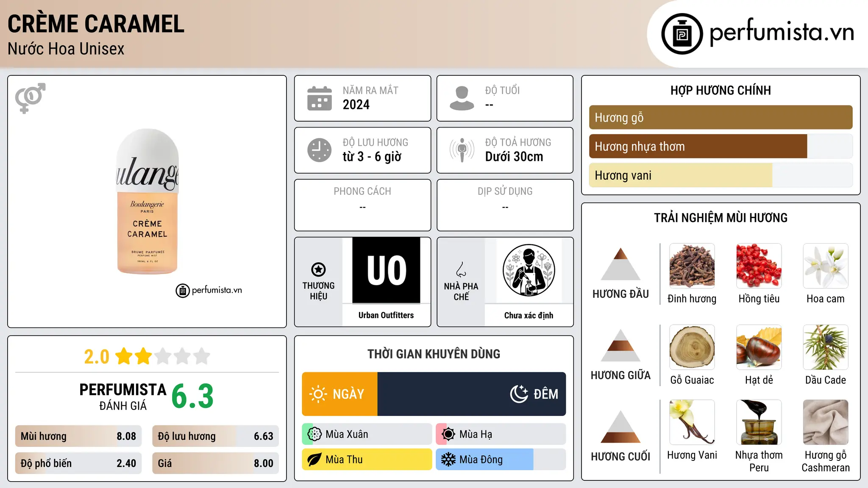Click the Hương vani accord bar
The image size is (868, 488).
coord(721,175)
